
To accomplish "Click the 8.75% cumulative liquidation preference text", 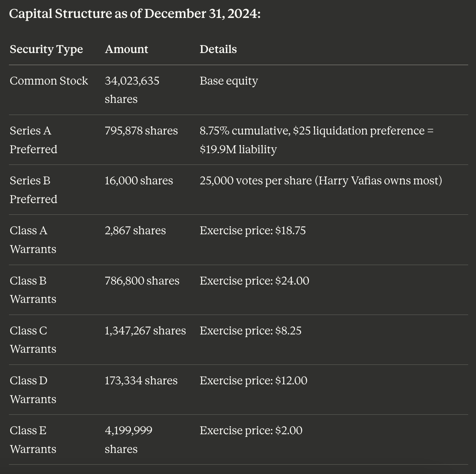I will [x=317, y=140].
